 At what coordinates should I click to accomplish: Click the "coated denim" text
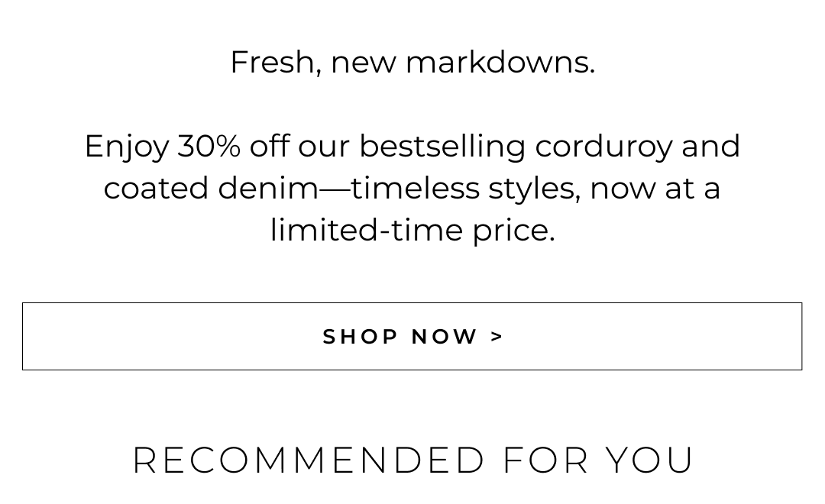(211, 188)
